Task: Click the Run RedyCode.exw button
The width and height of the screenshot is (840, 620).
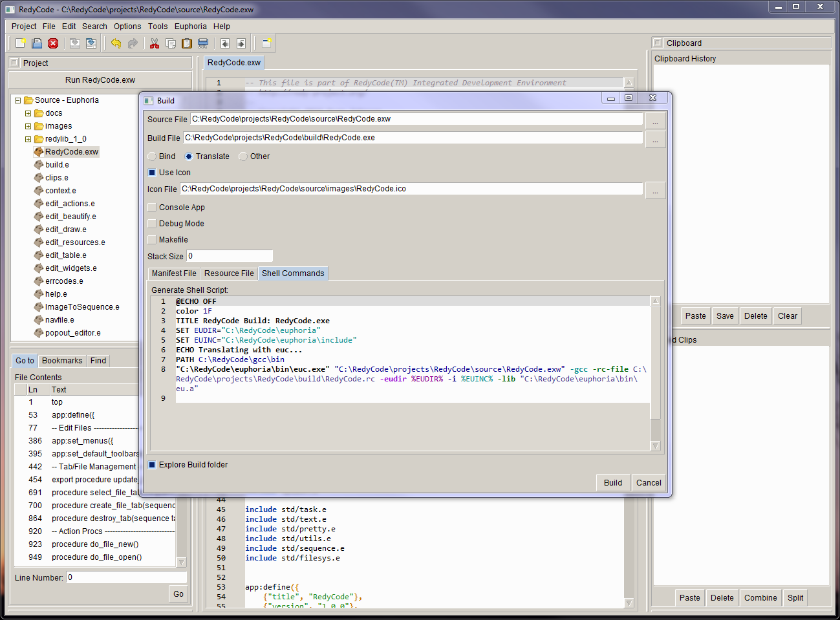Action: pos(100,80)
